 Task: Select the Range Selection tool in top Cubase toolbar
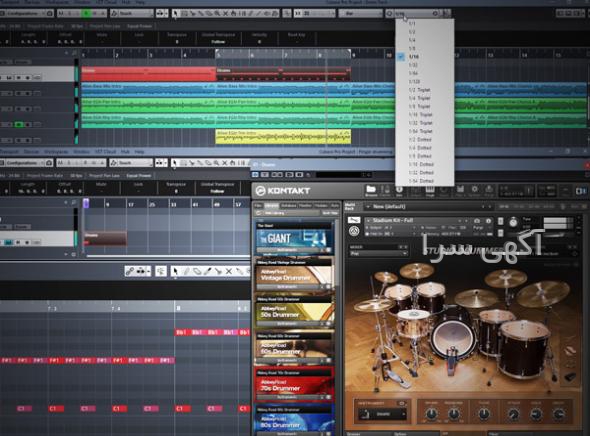[x=184, y=13]
